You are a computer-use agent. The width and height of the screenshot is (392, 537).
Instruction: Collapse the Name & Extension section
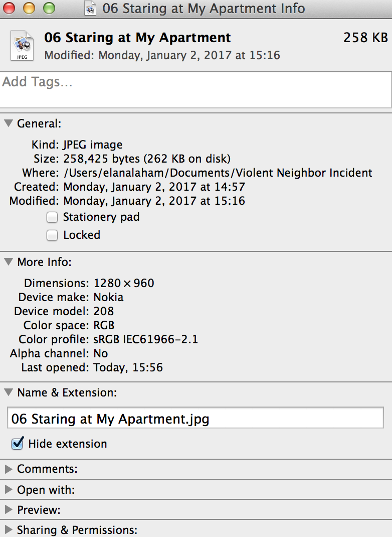9,392
